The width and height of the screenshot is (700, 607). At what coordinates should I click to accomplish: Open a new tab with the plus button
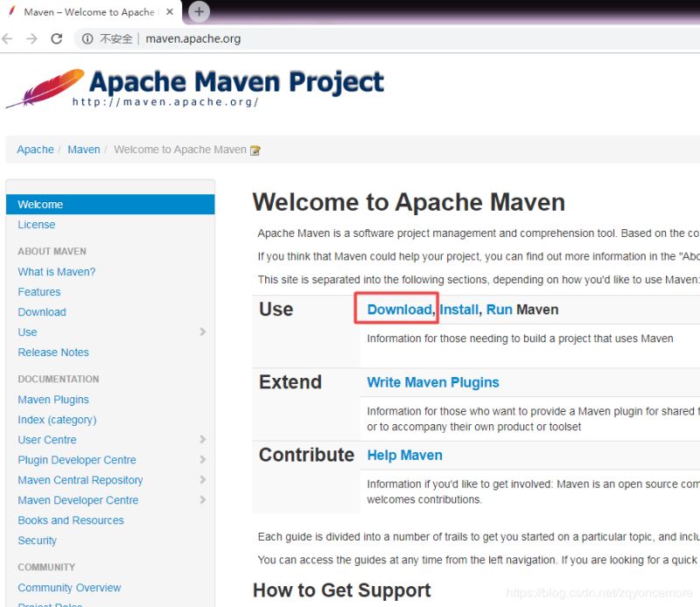coord(199,11)
